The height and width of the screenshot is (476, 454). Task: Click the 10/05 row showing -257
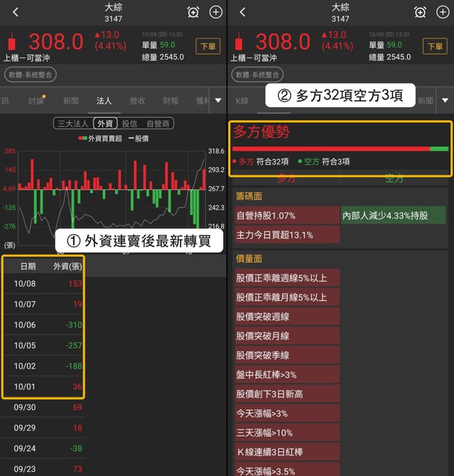(x=44, y=346)
